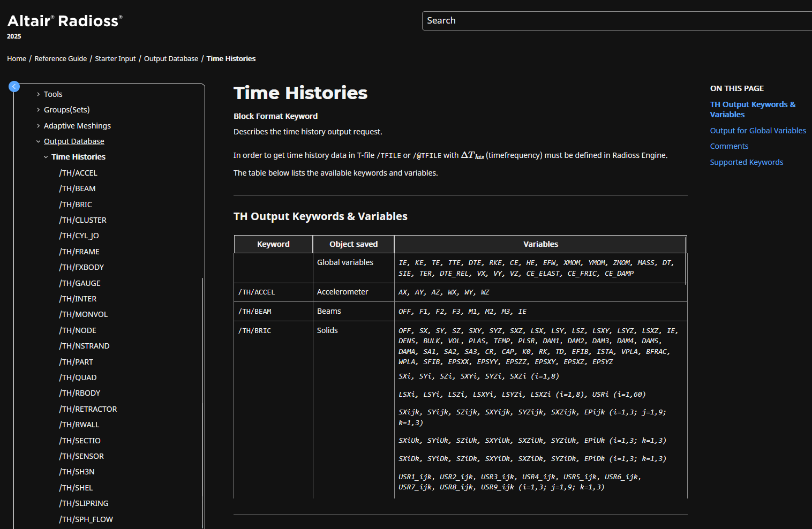The image size is (812, 529).
Task: Click the /TH/ACCEL keyword table cell
Action: pyautogui.click(x=273, y=292)
